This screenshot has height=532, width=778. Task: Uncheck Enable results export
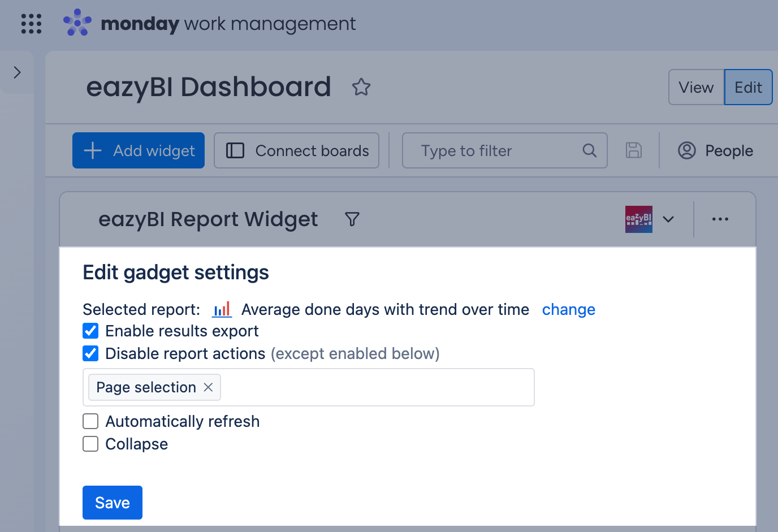tap(90, 331)
